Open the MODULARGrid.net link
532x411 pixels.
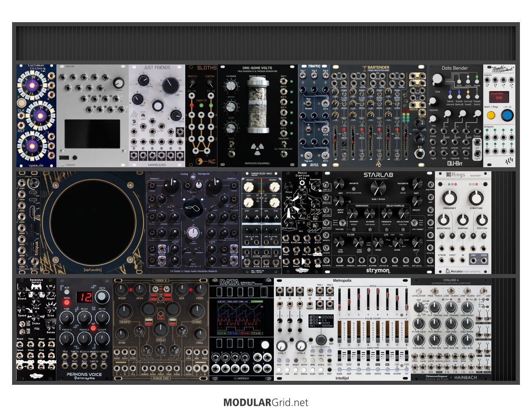266,403
